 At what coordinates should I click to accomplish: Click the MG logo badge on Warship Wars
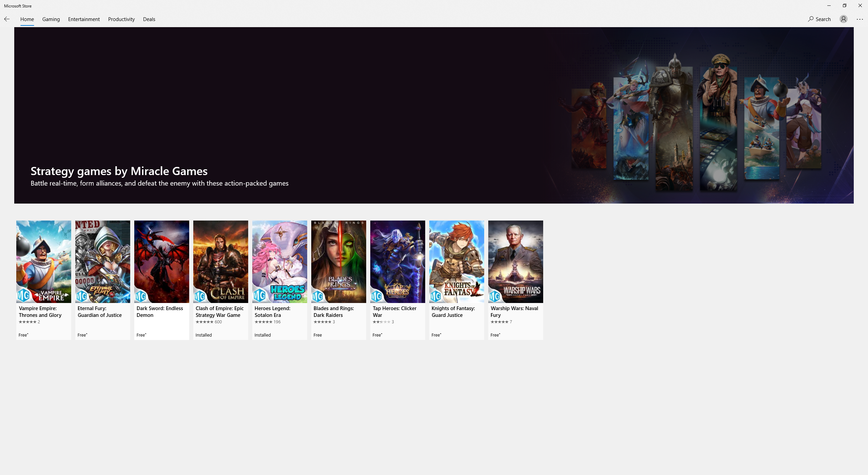click(x=495, y=296)
